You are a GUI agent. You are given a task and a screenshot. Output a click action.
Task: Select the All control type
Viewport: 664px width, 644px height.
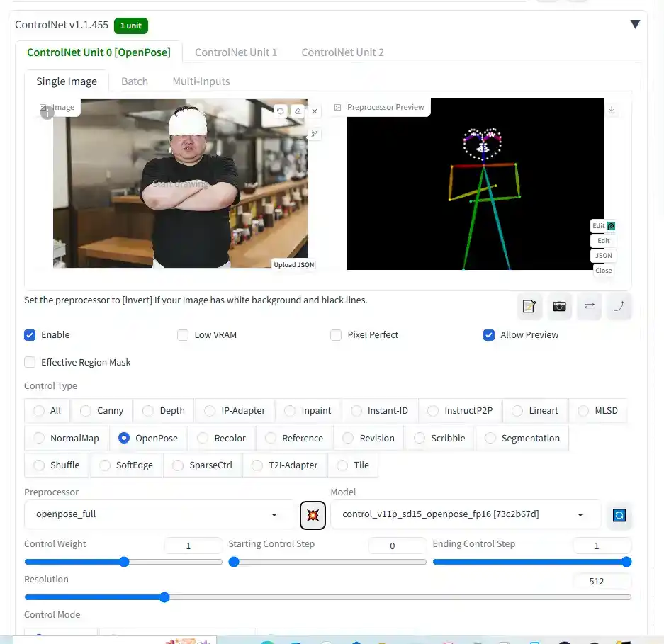[x=47, y=411]
